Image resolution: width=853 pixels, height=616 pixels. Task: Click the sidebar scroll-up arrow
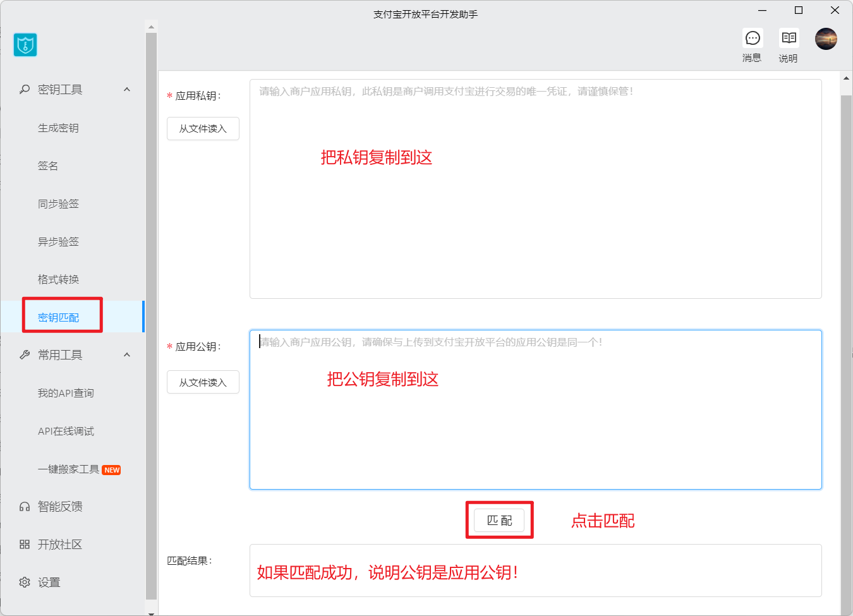click(151, 27)
